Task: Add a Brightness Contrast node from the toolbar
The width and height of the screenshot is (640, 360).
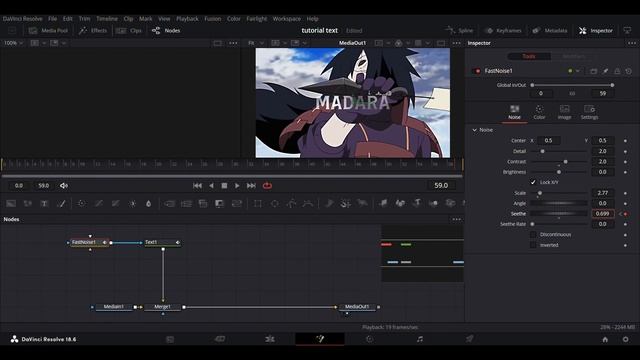Action: [x=132, y=203]
